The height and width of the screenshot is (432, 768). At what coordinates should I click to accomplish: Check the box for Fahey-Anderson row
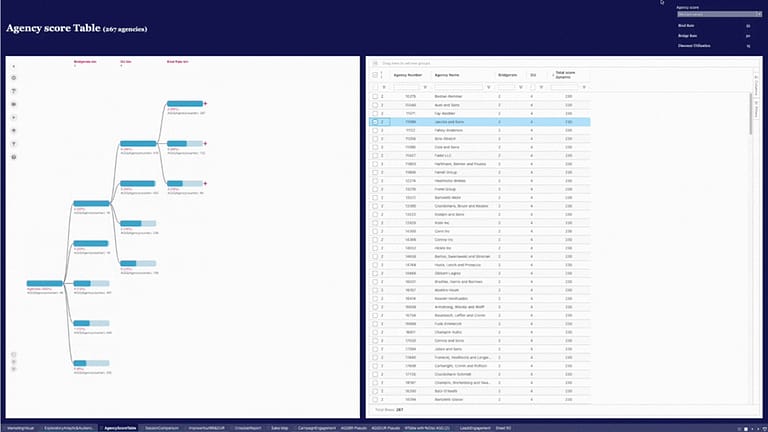pos(376,130)
